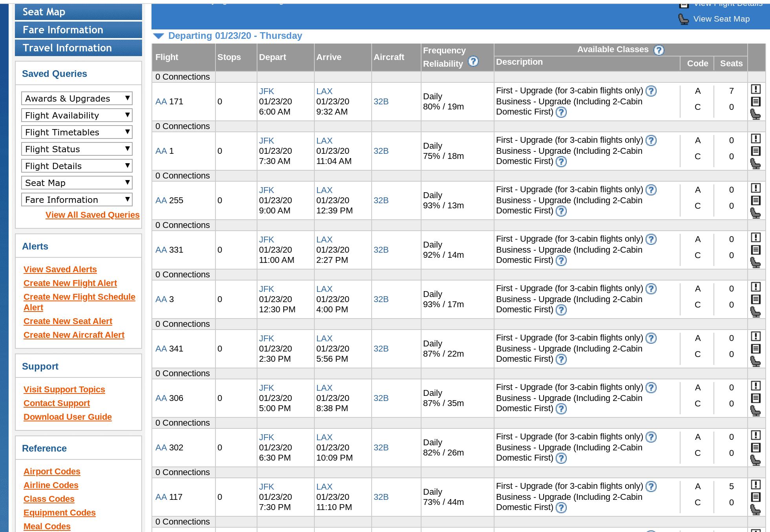Open the Flight Timetables saved query dropdown
The image size is (770, 532).
77,132
